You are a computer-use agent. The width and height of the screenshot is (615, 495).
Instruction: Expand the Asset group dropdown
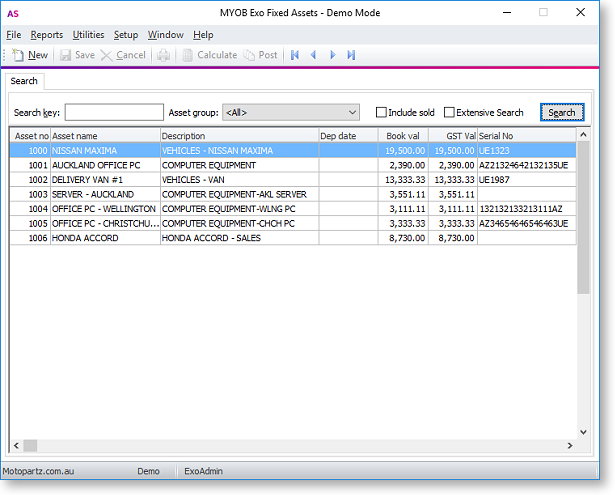(x=352, y=113)
